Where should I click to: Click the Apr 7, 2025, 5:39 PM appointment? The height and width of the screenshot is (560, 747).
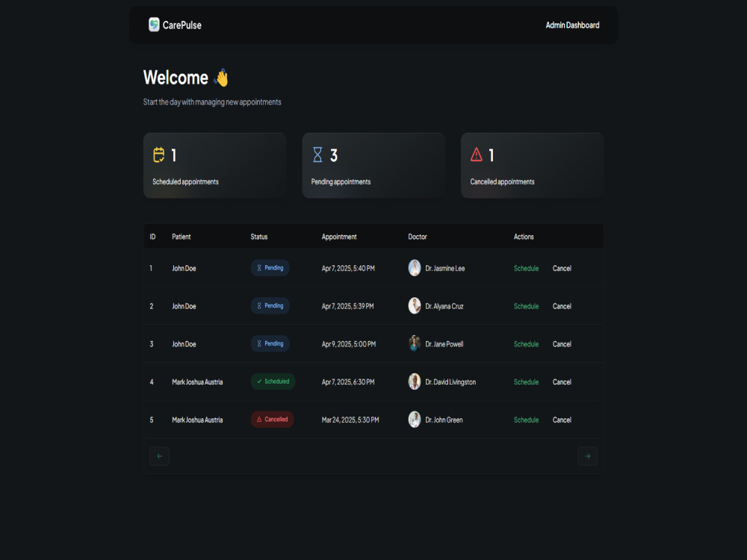pyautogui.click(x=348, y=306)
